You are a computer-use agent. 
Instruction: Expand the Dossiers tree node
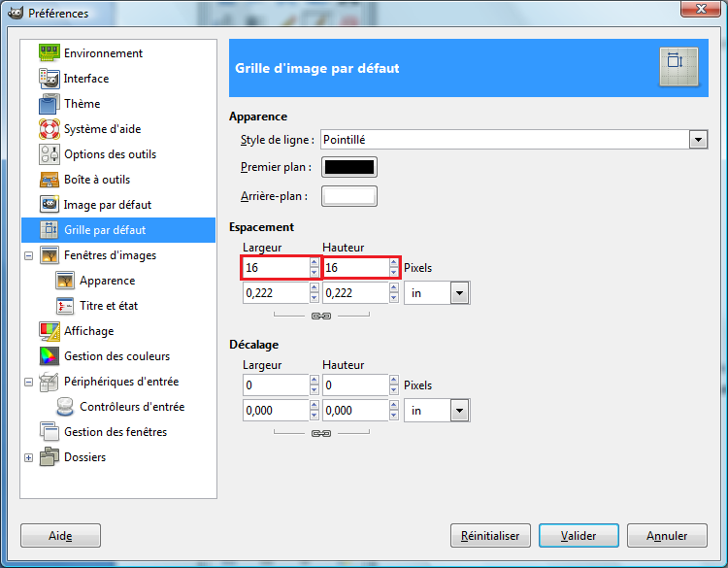29,457
